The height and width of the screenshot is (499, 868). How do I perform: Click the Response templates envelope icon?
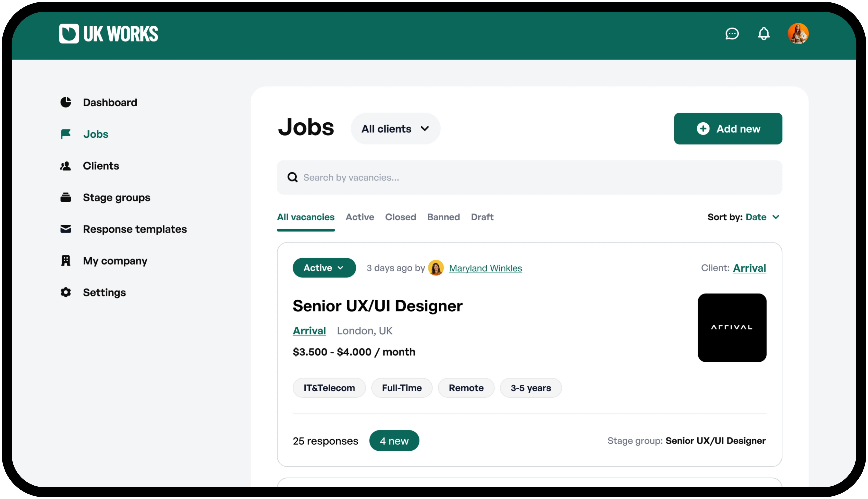(x=66, y=229)
